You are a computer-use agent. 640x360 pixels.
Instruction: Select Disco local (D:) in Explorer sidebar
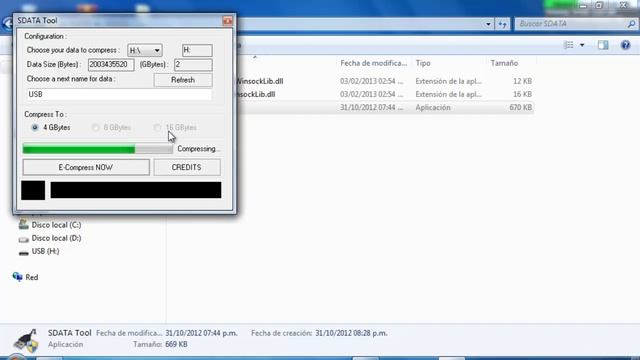(x=56, y=238)
